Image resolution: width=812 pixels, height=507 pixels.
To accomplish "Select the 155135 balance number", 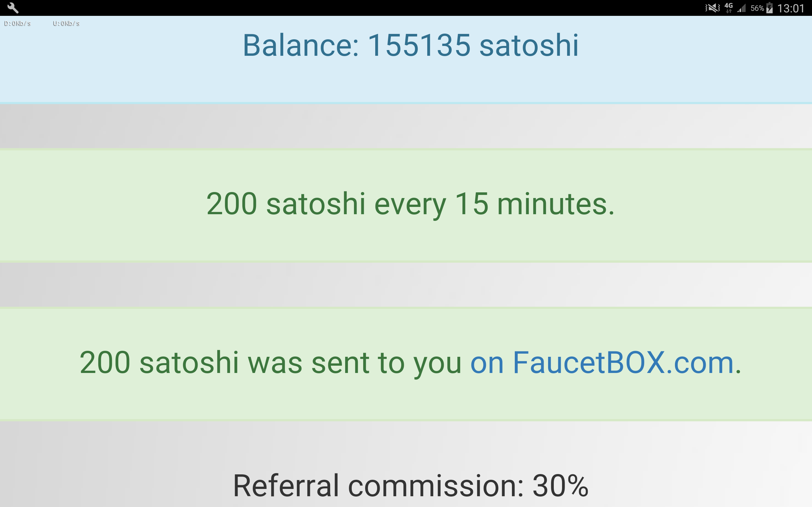I will 419,45.
